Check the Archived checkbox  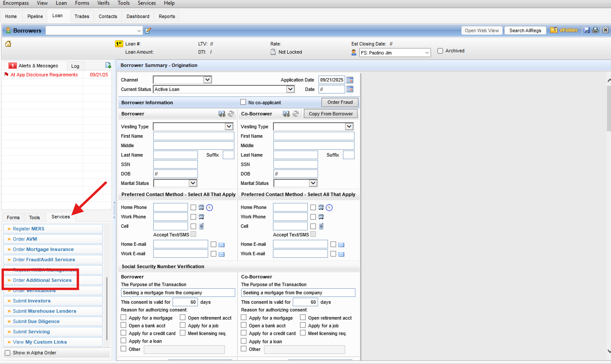pyautogui.click(x=440, y=51)
